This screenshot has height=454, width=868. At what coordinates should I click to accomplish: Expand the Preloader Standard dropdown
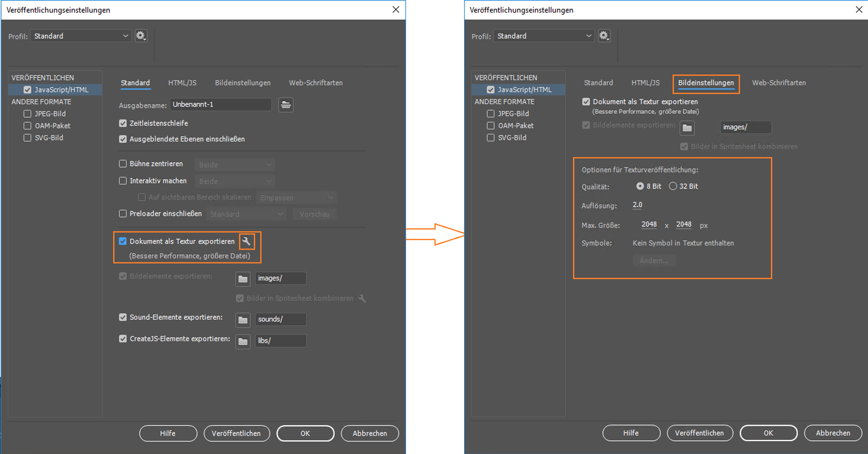(x=247, y=214)
